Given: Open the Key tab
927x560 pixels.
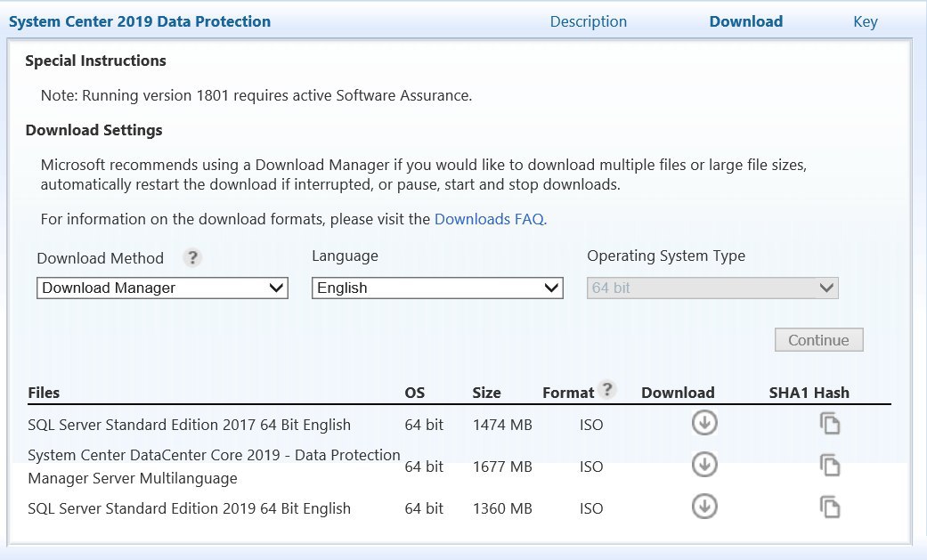Looking at the screenshot, I should click(866, 22).
